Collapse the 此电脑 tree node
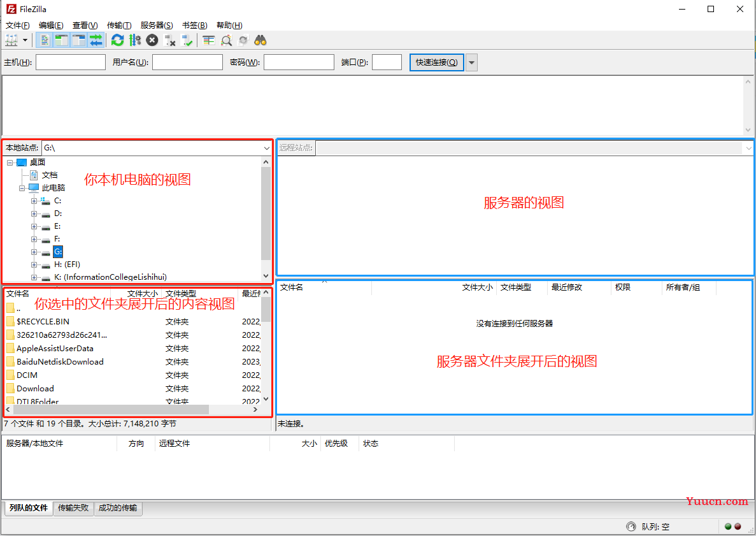 pos(22,188)
